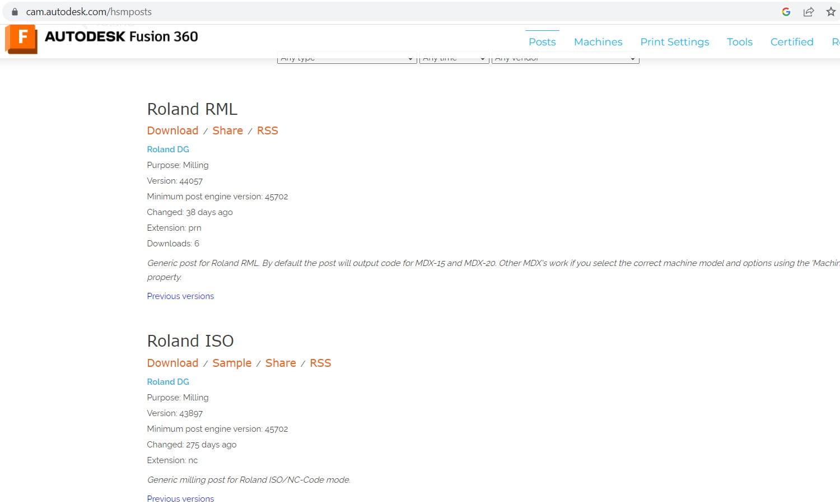
Task: Download the Roland ISO post
Action: tap(172, 363)
